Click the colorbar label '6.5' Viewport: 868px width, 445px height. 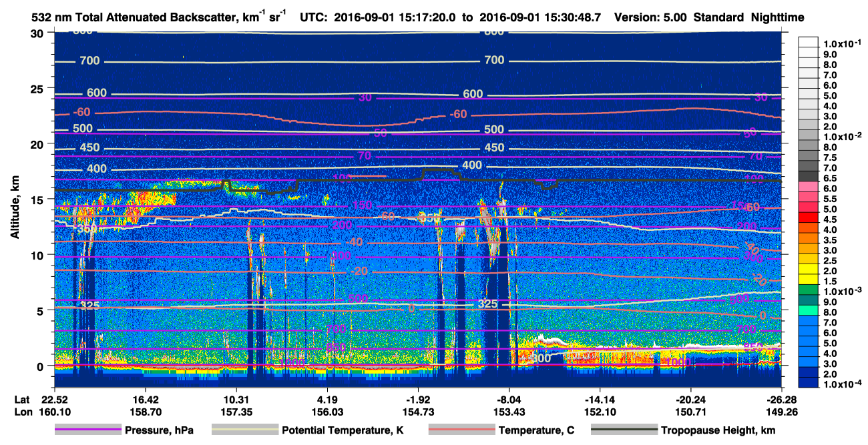click(829, 178)
